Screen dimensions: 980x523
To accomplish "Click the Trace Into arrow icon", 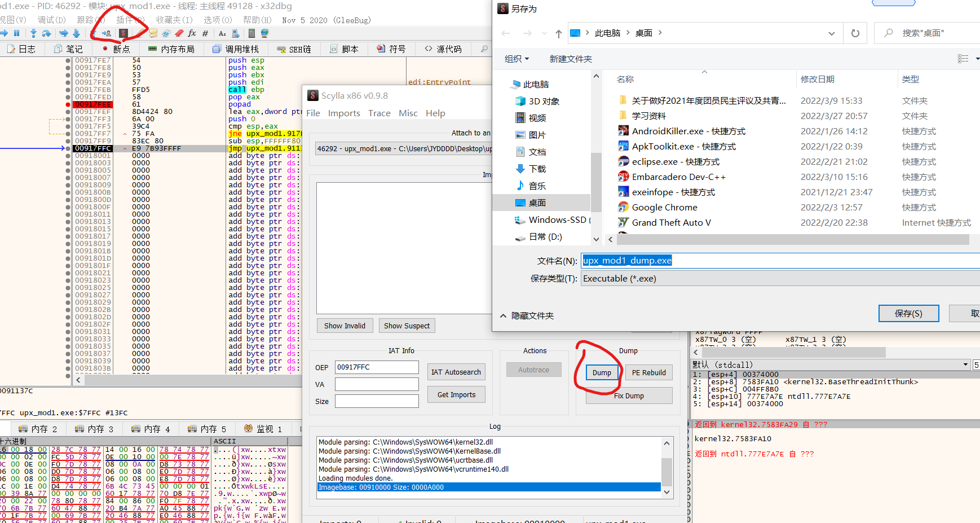I will click(64, 33).
